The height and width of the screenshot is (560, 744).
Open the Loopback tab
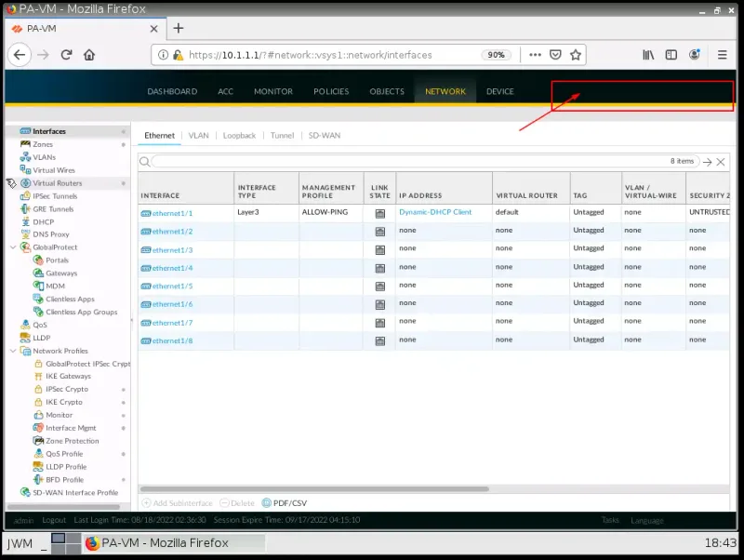[239, 136]
